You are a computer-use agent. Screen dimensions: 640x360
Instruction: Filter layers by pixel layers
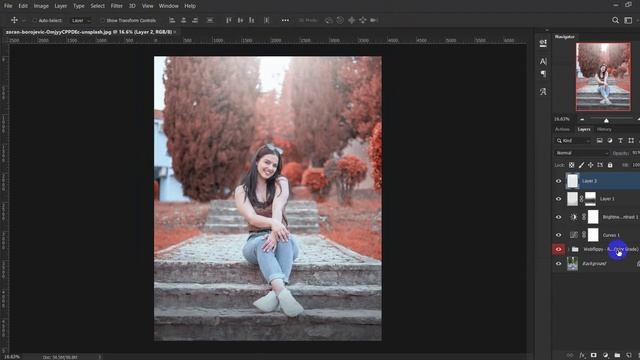[599, 140]
